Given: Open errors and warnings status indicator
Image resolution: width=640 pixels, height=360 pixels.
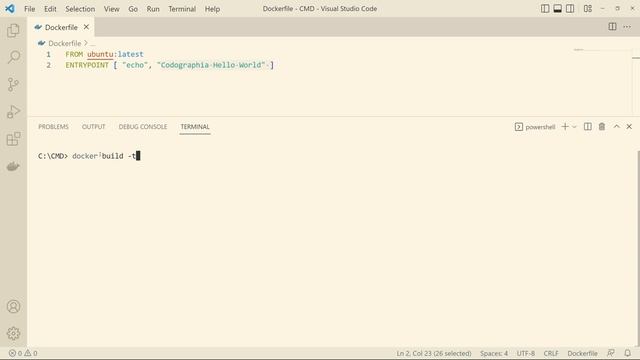Looking at the screenshot, I should click(23, 353).
